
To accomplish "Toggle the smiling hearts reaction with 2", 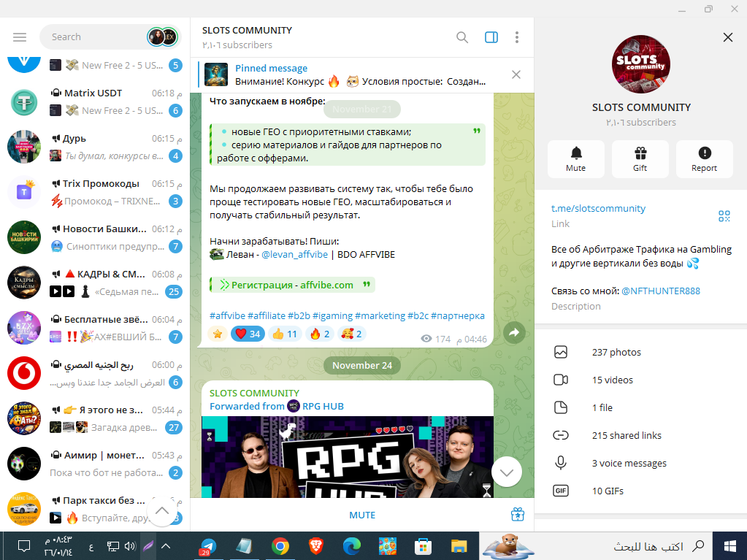I will point(352,334).
